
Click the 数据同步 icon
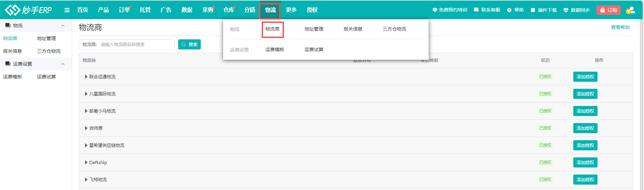click(566, 10)
